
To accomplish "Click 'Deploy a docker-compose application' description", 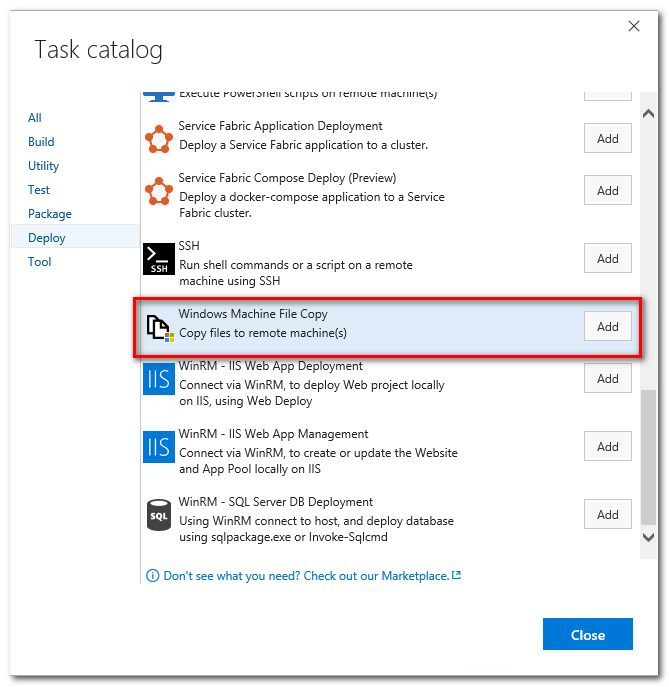I will (311, 205).
